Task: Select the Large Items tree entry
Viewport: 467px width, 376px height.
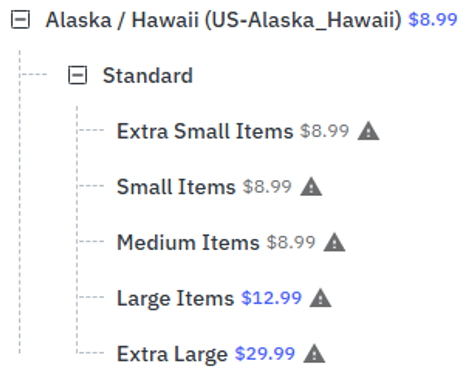Action: pos(175,298)
